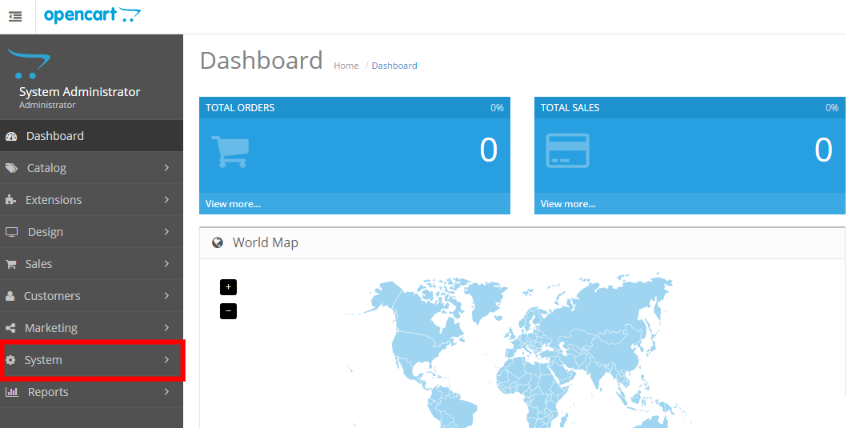This screenshot has width=846, height=428.
Task: Open the Customers menu item
Action: click(91, 296)
